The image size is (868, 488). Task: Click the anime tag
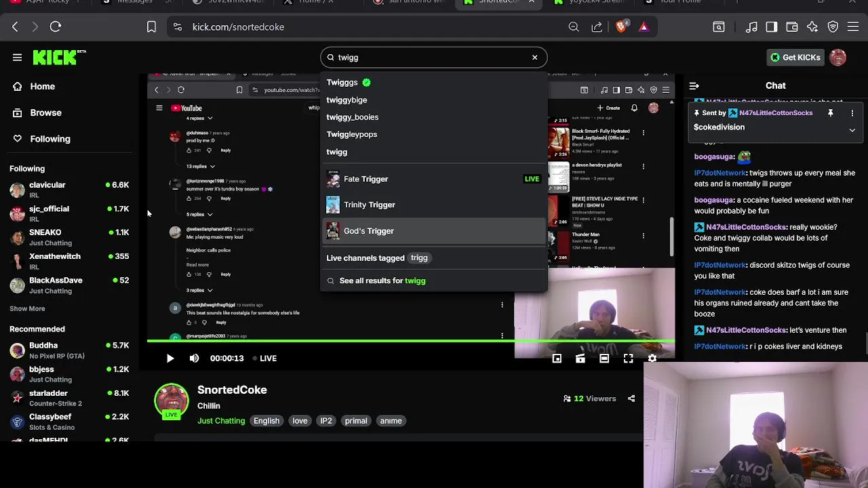(391, 421)
